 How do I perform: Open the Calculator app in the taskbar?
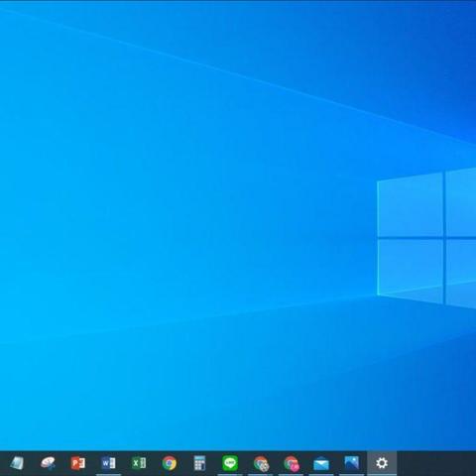[199, 463]
